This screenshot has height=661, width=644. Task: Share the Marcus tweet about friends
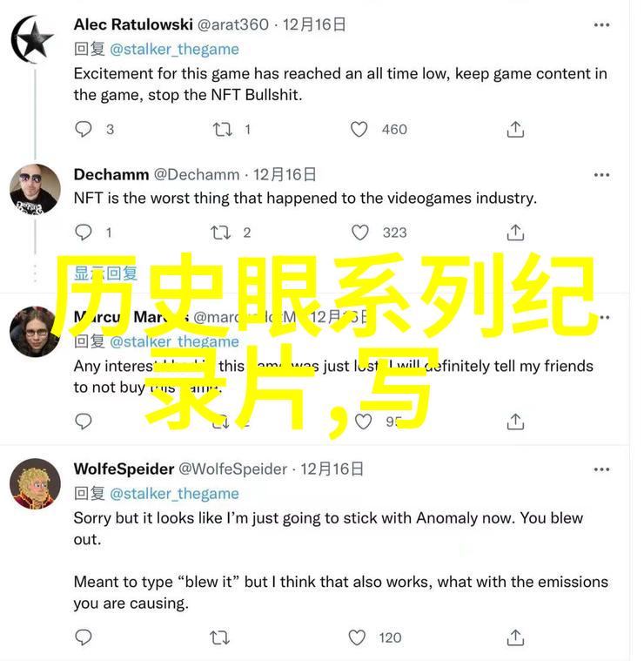tap(515, 422)
